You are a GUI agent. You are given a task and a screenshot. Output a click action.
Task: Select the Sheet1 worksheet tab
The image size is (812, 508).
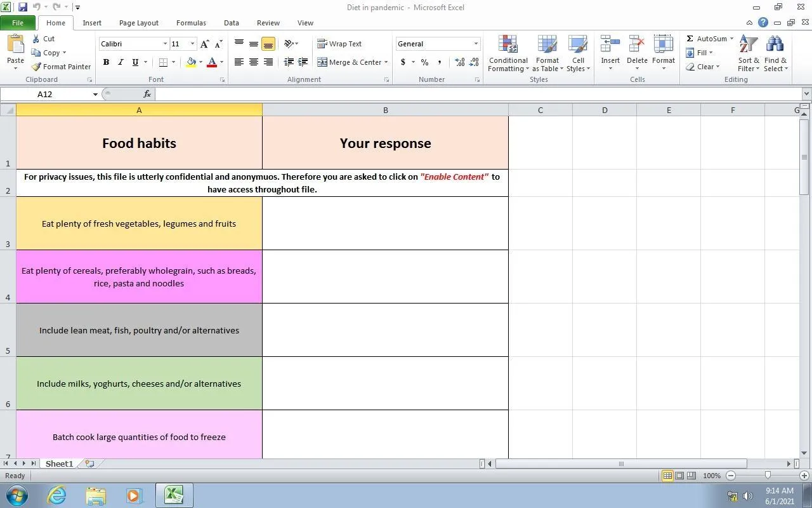pyautogui.click(x=59, y=464)
